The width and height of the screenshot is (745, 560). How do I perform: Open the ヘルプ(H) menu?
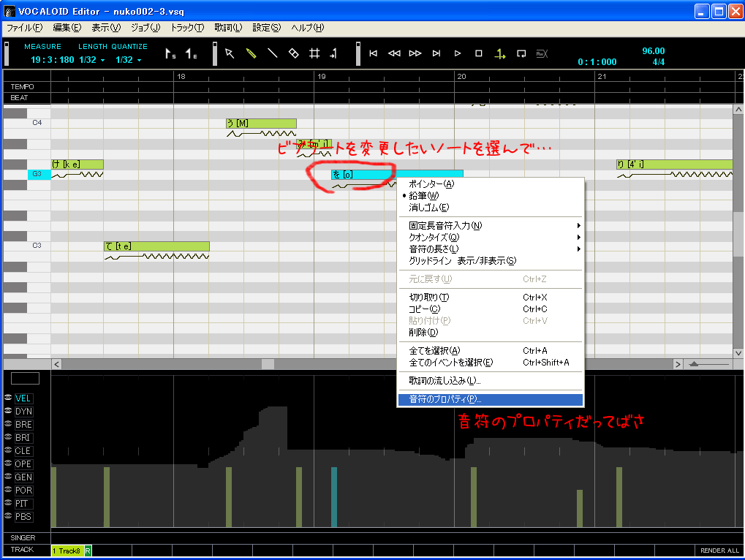307,28
